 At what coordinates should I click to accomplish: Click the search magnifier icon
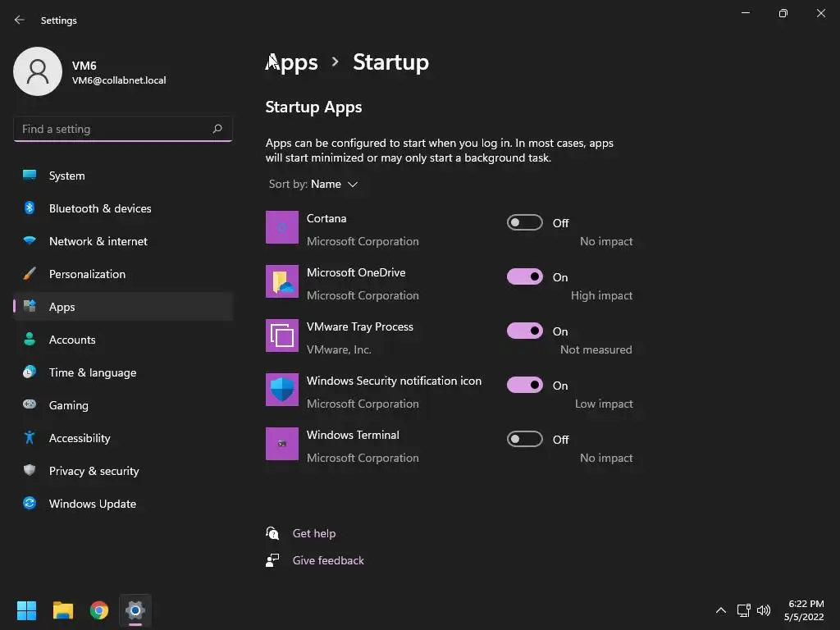coord(217,129)
